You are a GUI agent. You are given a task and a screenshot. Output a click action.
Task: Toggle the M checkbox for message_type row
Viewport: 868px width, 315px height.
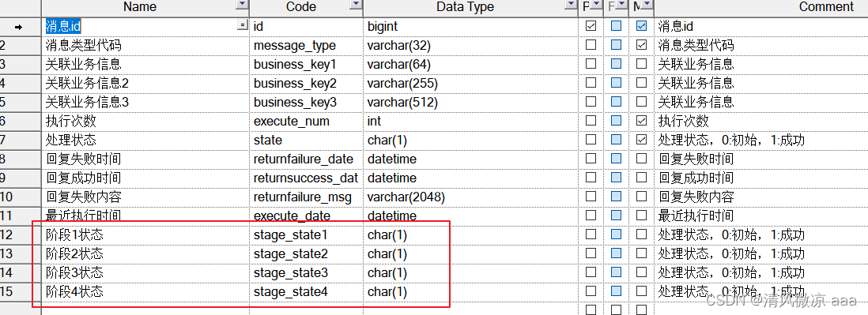[641, 45]
